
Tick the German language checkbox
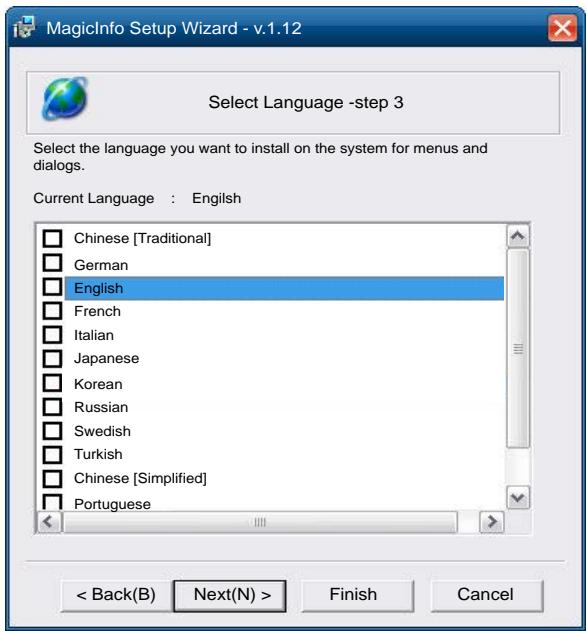(52, 263)
